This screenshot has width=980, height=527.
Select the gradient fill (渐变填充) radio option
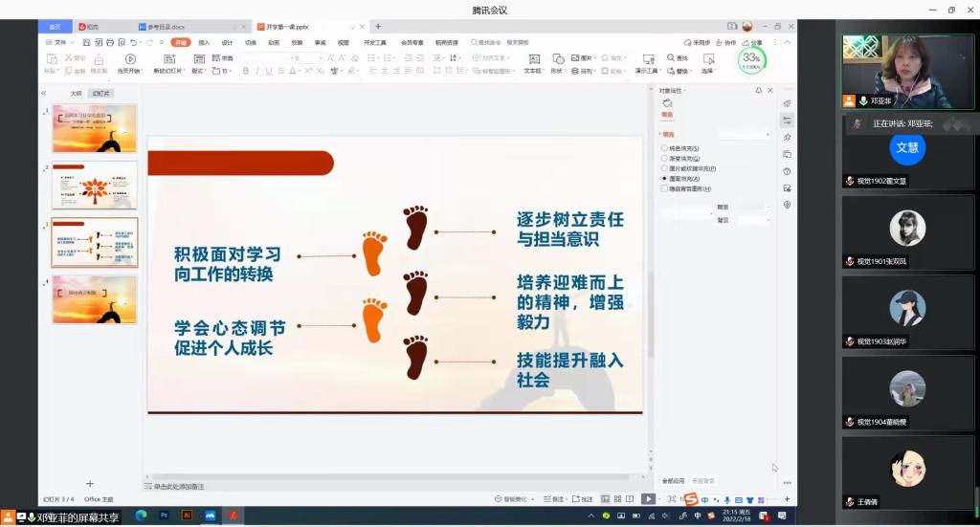pos(664,159)
